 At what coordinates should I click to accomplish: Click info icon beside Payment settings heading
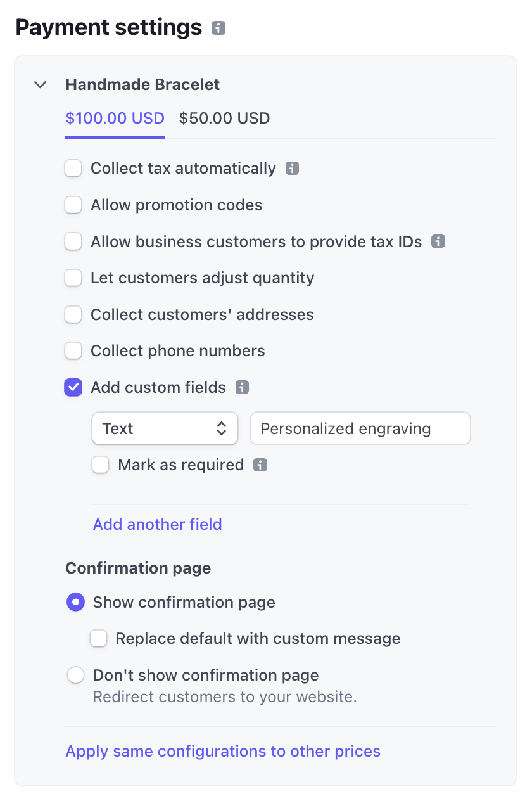218,29
